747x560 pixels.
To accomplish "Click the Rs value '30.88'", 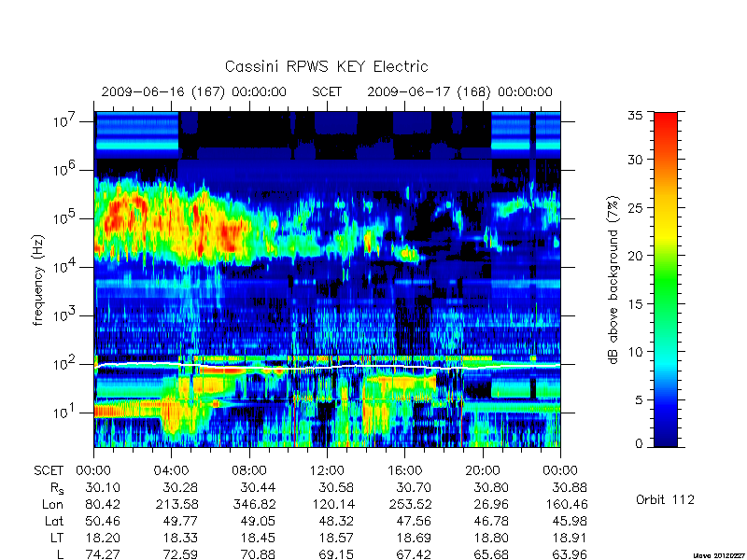I will tap(570, 487).
